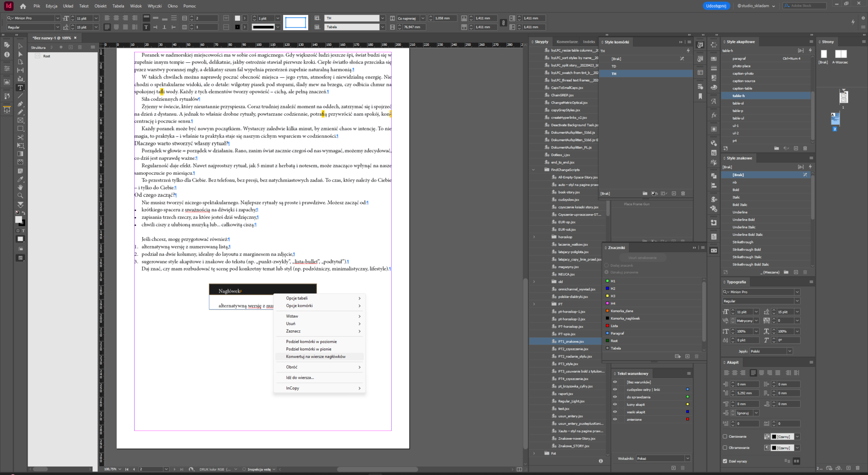Open table style Tabela dropdown in control bar

pyautogui.click(x=382, y=27)
